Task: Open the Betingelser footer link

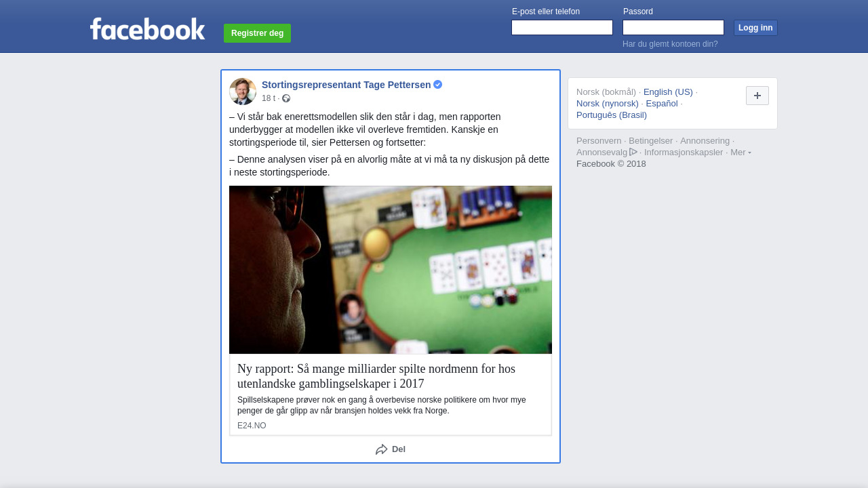Action: pyautogui.click(x=651, y=141)
